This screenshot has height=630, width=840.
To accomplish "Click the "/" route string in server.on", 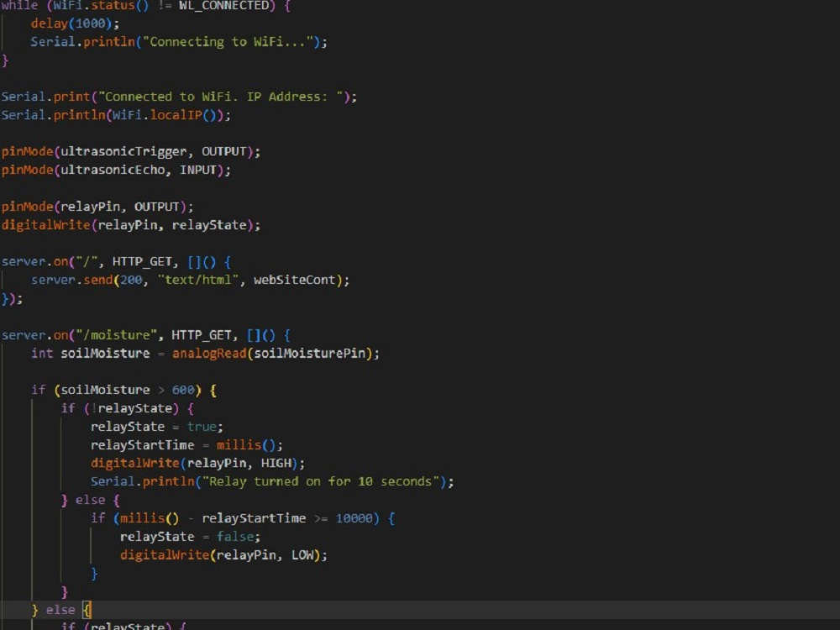I will point(84,261).
